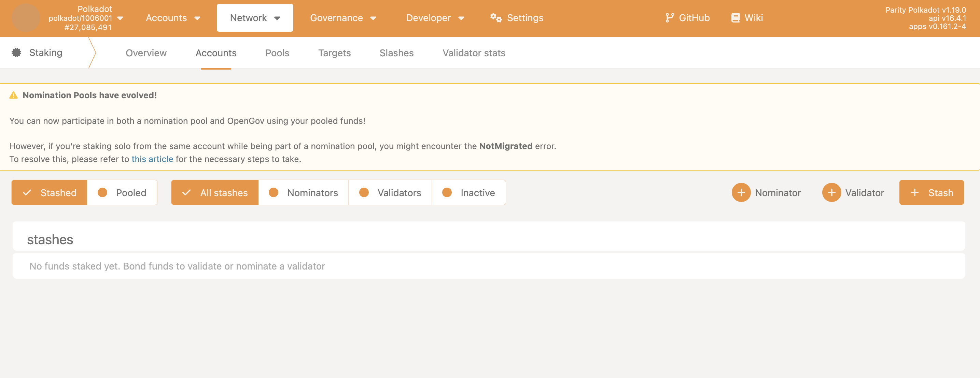Open the Developer dropdown

tap(435, 17)
